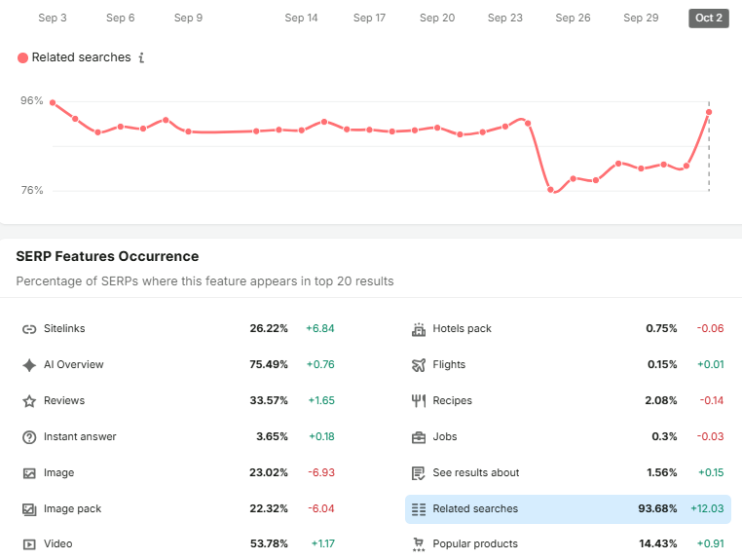Screen dimensions: 742x560
Task: Select the Sitelinks feature row
Action: (178, 328)
